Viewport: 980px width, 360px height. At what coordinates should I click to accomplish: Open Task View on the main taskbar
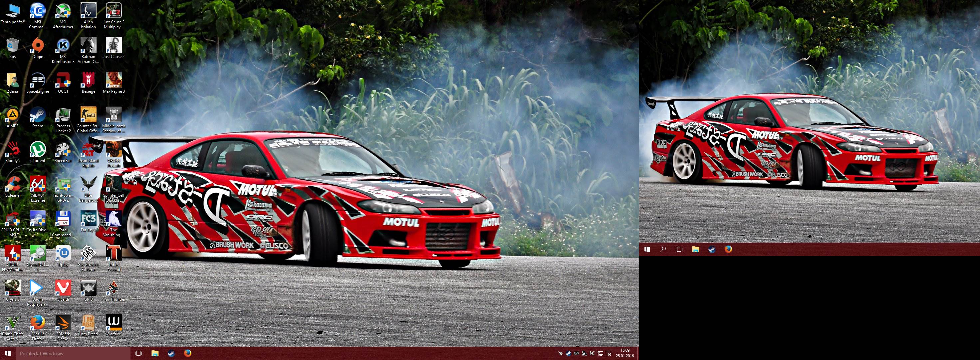point(138,354)
